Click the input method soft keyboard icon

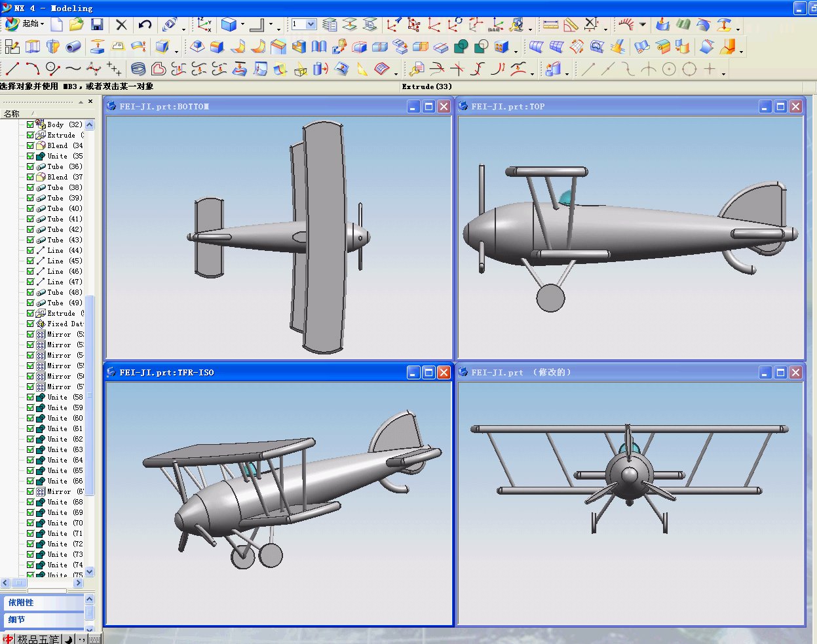click(94, 639)
